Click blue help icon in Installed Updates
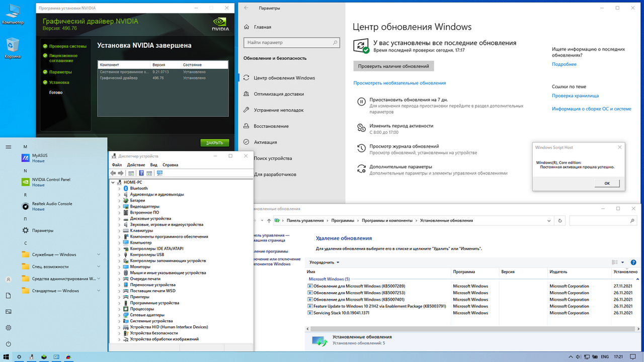The image size is (644, 362). [634, 262]
